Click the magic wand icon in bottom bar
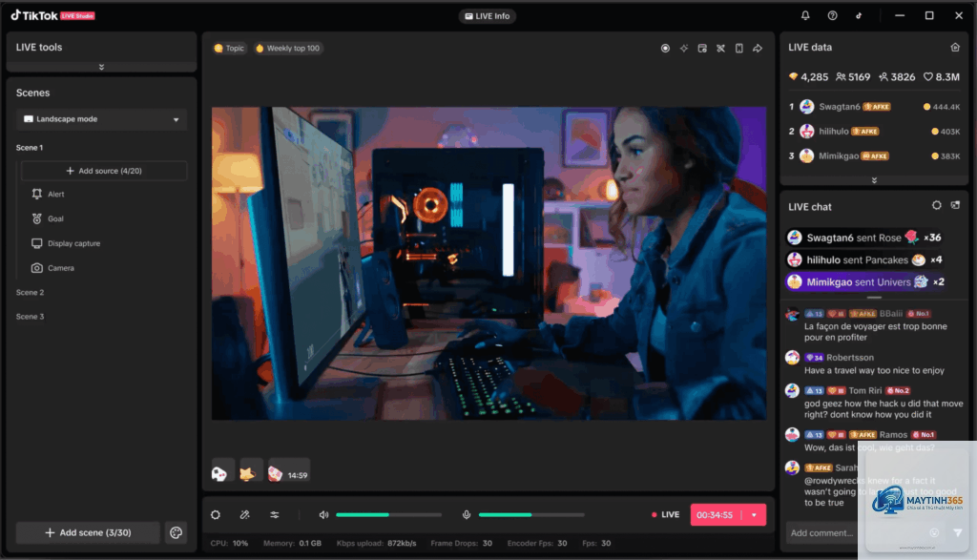 (x=245, y=514)
